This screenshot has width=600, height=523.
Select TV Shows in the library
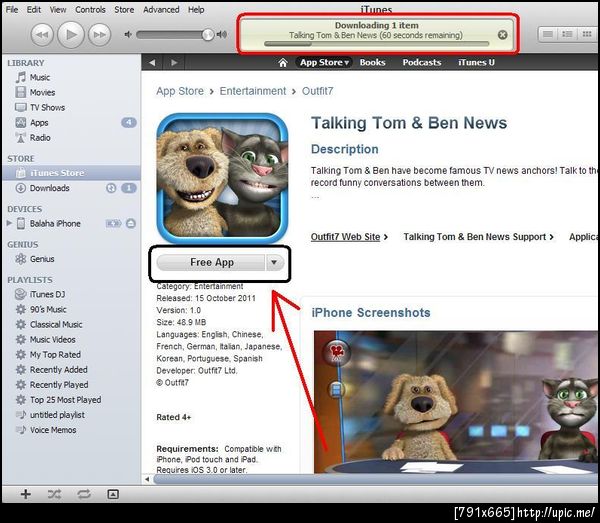pyautogui.click(x=71, y=108)
